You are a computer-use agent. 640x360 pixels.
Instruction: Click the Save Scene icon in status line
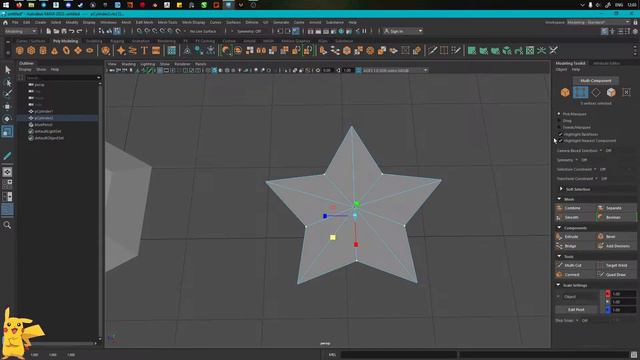(64, 31)
